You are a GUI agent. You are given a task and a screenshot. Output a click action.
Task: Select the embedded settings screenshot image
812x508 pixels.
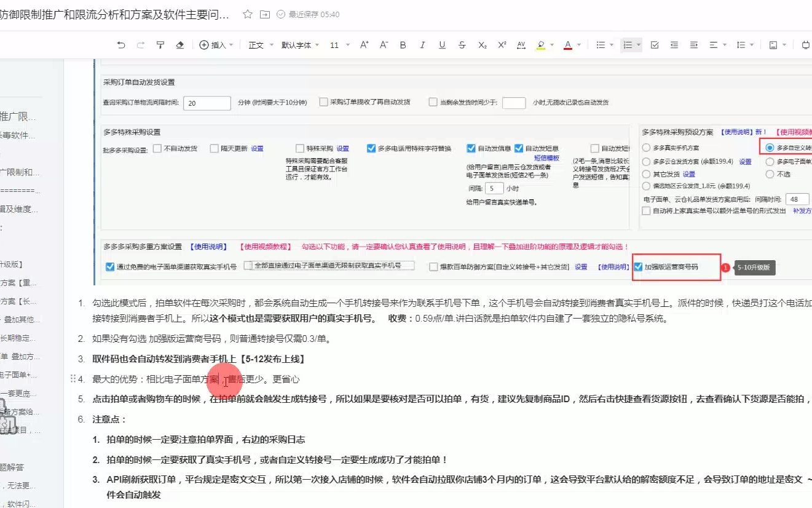[452, 172]
